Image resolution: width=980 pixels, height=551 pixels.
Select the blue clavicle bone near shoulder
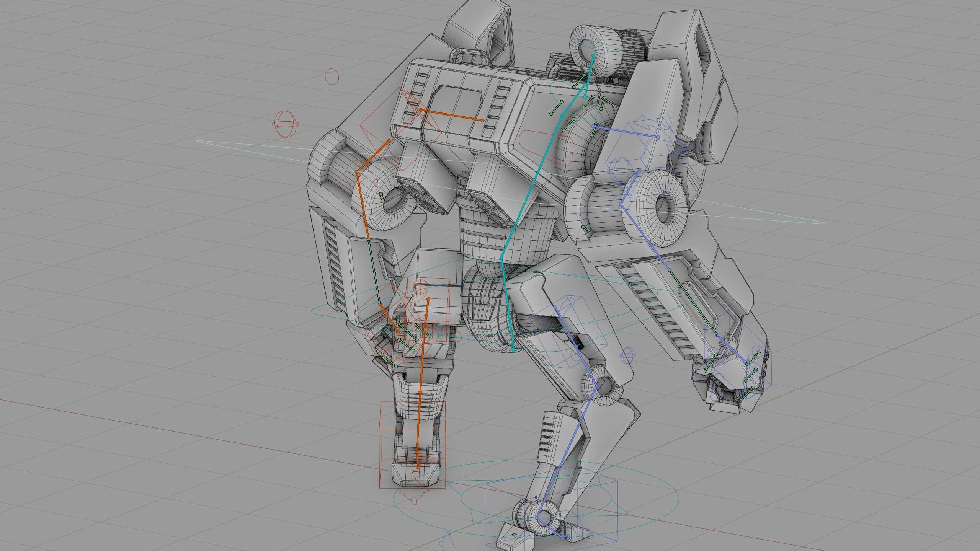click(x=626, y=131)
